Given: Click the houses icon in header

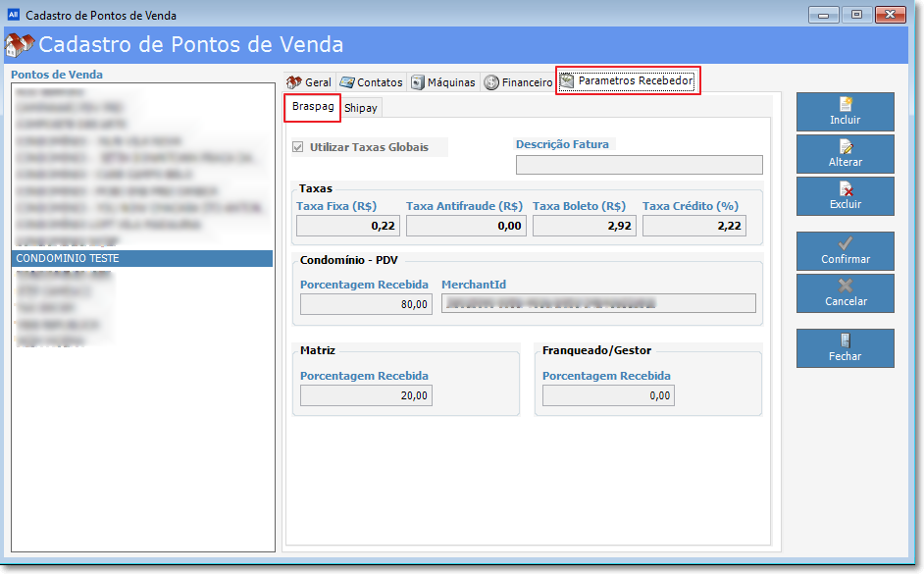Looking at the screenshot, I should (20, 45).
